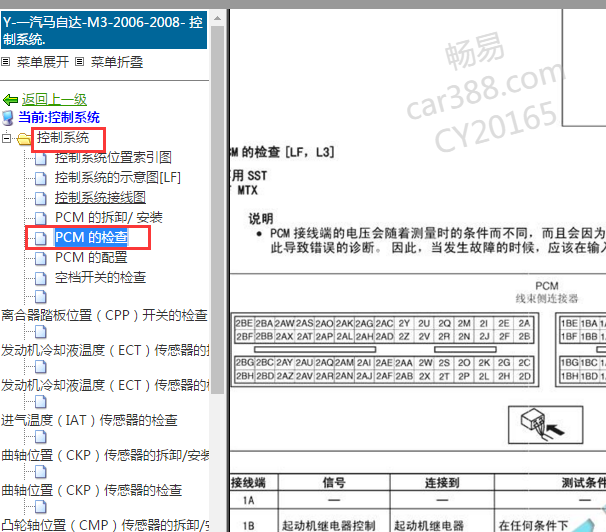Click connector pin cell 2BH
606x532 pixels.
click(x=244, y=376)
